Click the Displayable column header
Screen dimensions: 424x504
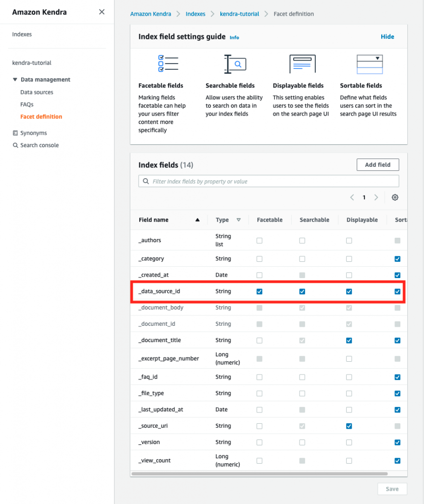click(362, 220)
